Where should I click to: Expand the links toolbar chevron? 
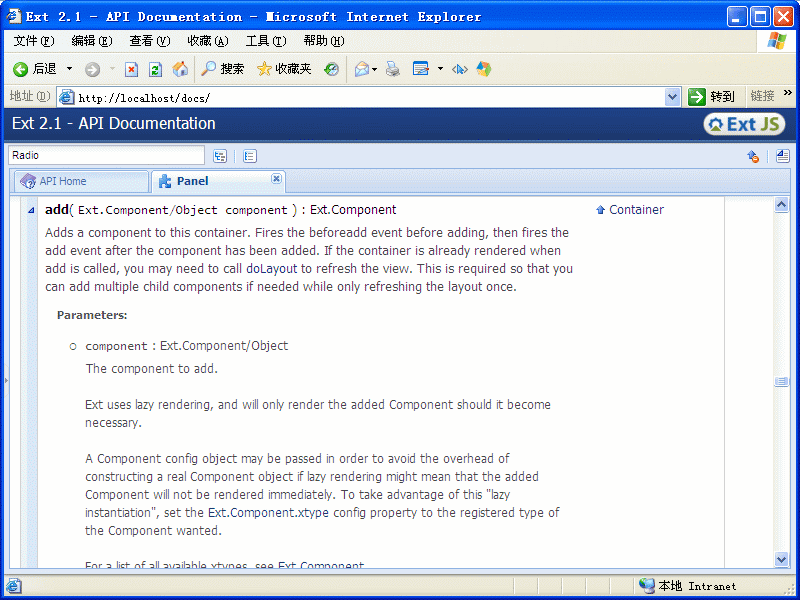coord(788,93)
